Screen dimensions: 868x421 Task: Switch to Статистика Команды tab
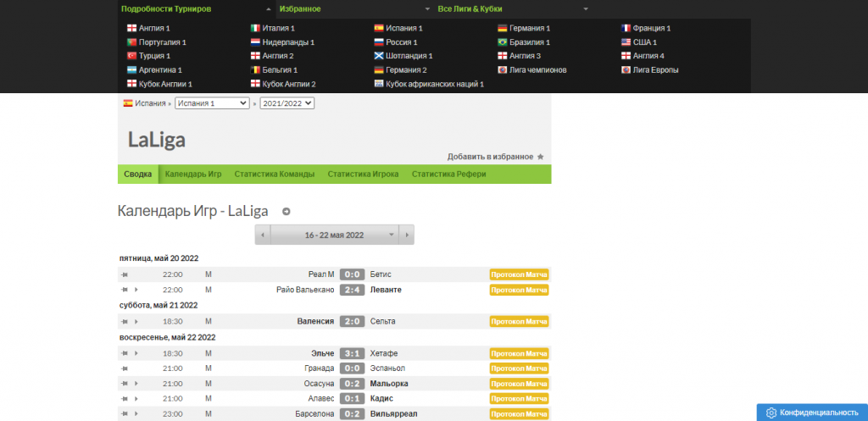pyautogui.click(x=274, y=174)
